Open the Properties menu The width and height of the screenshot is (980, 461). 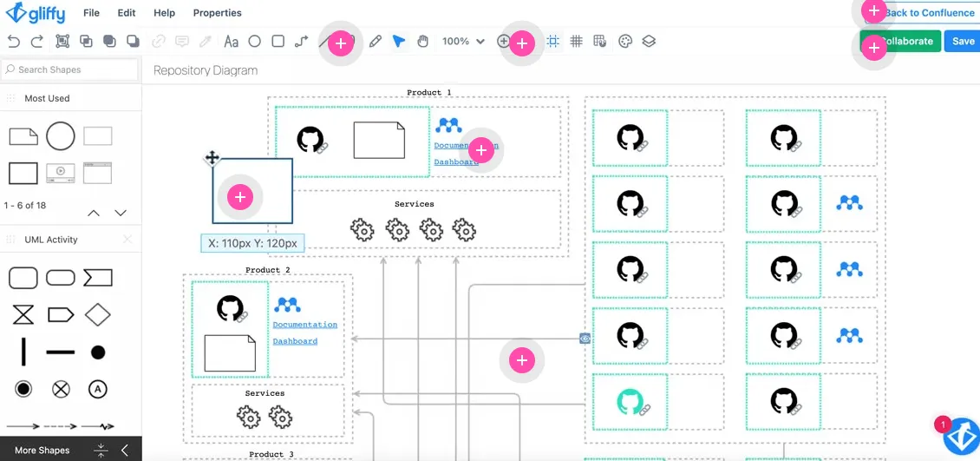(217, 12)
